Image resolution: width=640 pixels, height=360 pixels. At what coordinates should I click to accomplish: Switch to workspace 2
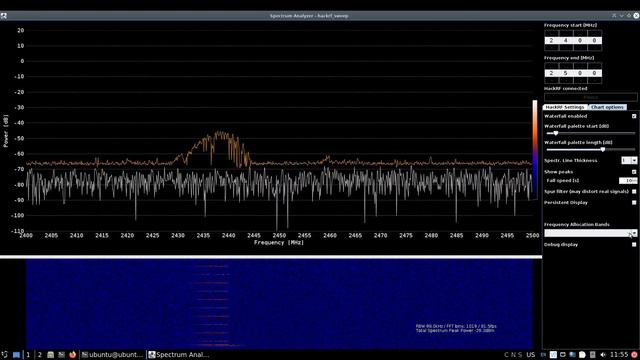40,355
